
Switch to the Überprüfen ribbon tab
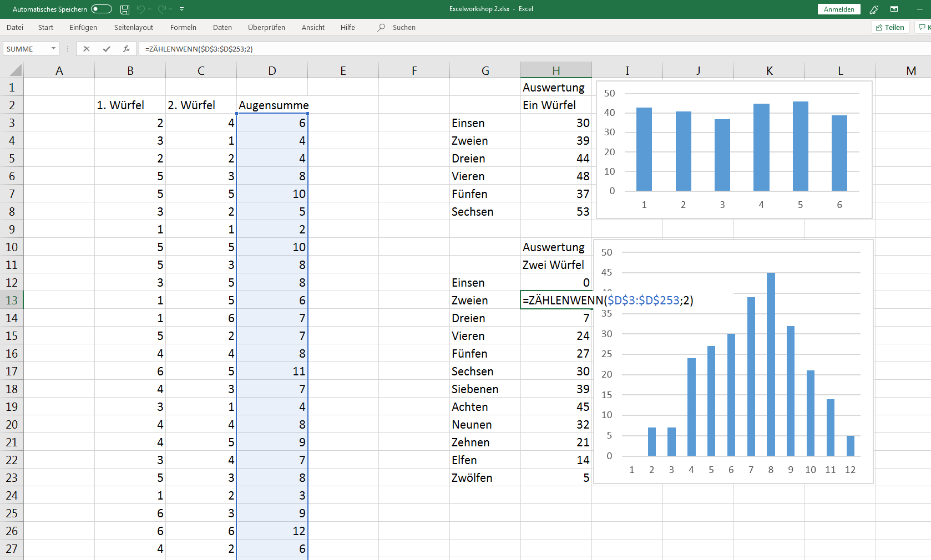(x=266, y=27)
